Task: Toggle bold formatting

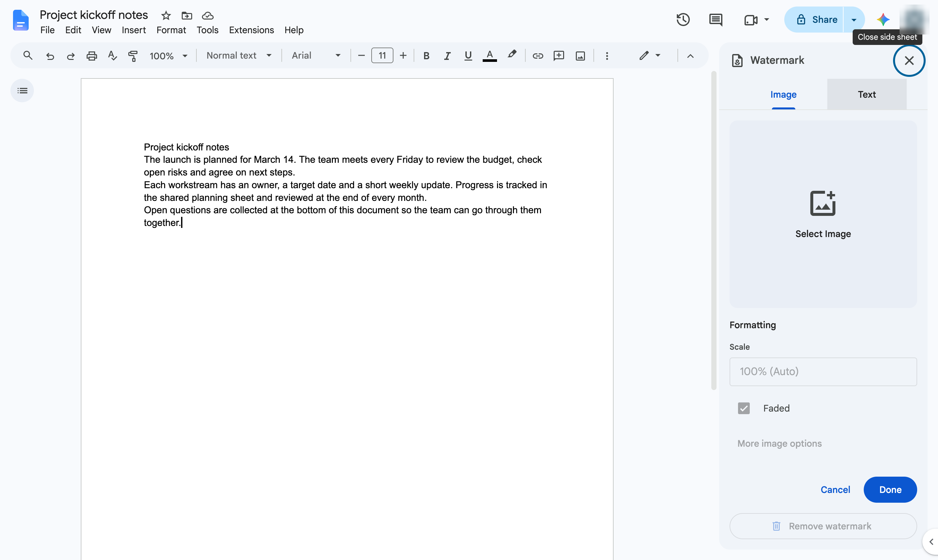Action: [x=426, y=56]
